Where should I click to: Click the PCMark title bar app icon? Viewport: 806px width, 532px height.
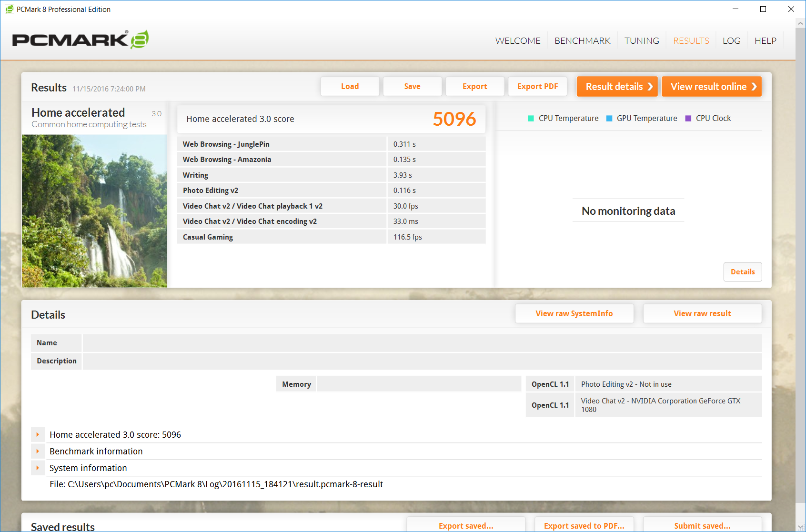coord(10,9)
